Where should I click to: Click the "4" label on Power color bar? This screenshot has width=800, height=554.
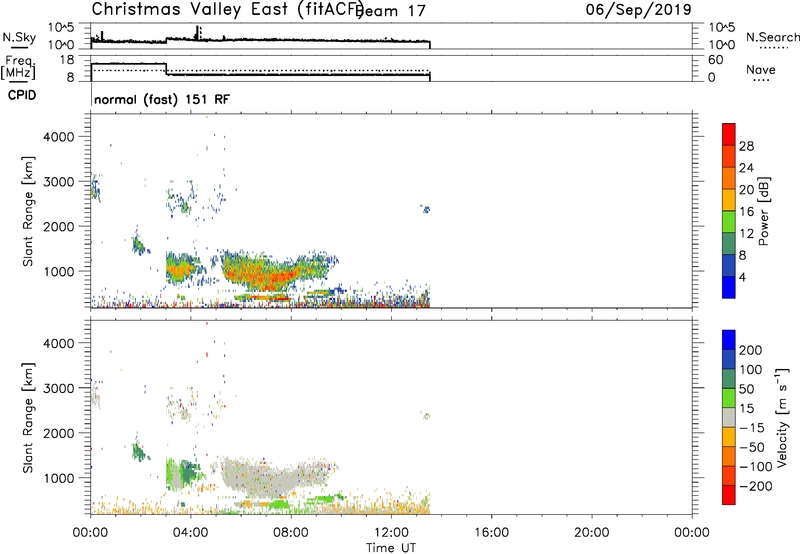[x=742, y=277]
